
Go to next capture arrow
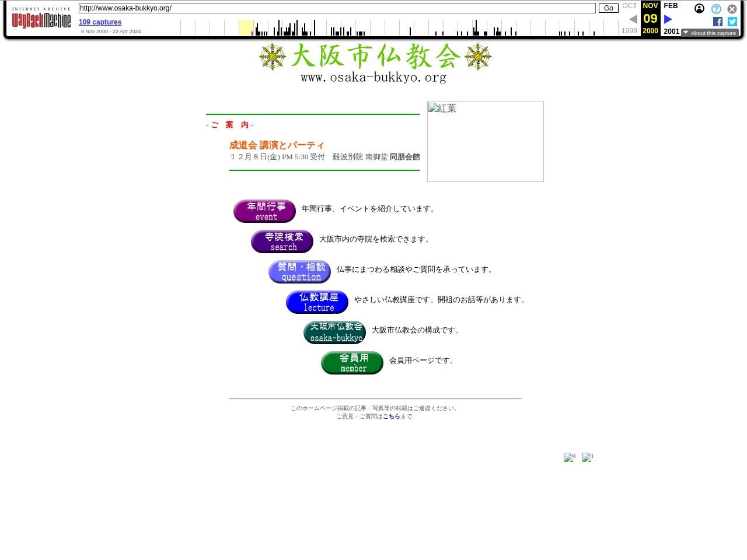click(x=668, y=19)
